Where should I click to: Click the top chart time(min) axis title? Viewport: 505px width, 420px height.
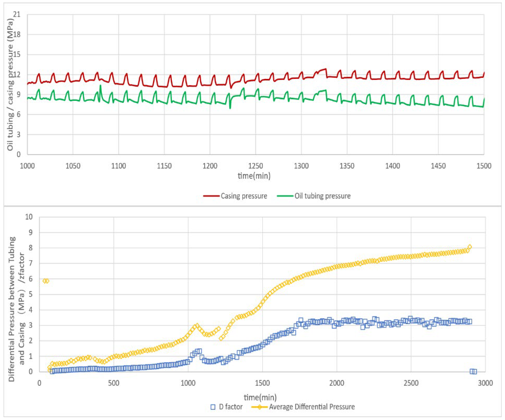(254, 176)
